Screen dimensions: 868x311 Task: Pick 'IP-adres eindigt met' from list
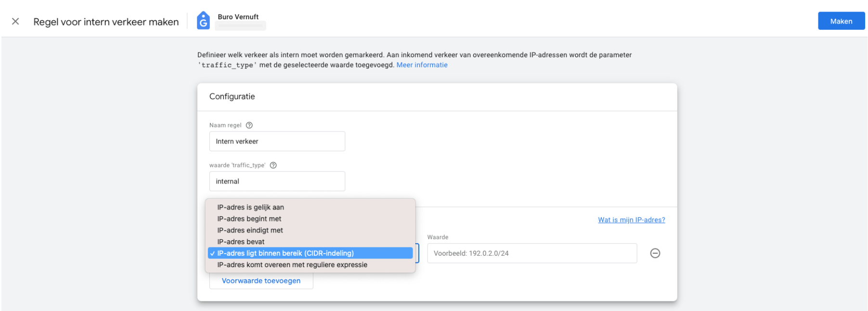pos(250,231)
